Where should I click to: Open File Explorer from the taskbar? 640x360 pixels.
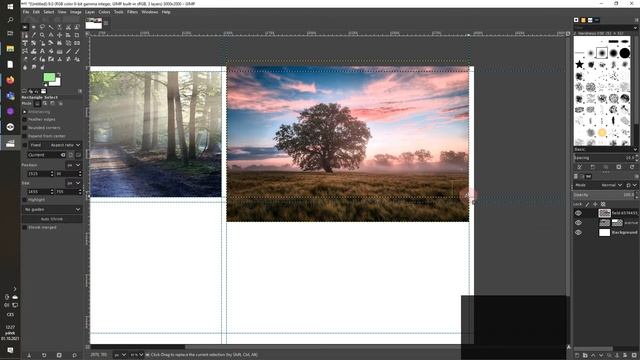(10, 49)
